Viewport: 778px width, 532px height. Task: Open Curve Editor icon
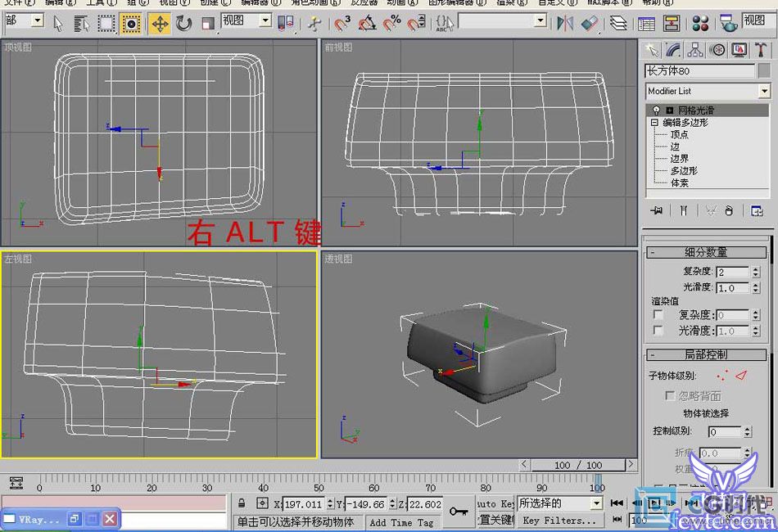[x=646, y=23]
